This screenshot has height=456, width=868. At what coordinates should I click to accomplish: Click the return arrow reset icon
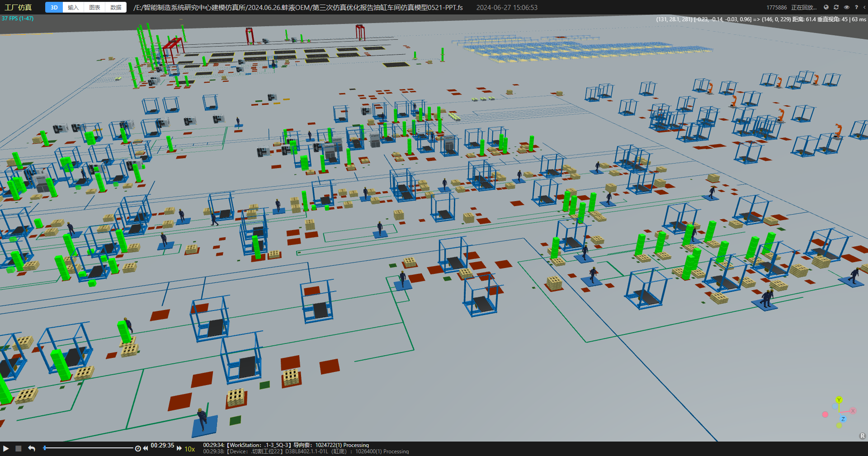click(x=32, y=448)
